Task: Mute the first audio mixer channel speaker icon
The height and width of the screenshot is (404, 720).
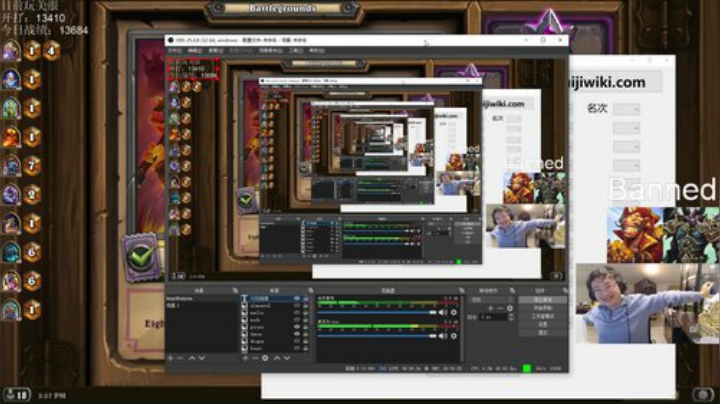Action: click(443, 313)
